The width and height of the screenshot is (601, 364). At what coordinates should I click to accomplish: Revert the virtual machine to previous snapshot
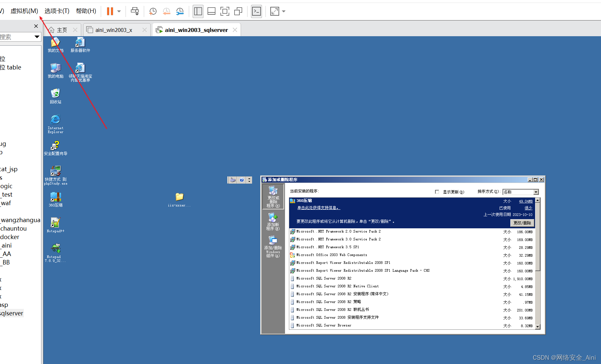[x=166, y=11]
